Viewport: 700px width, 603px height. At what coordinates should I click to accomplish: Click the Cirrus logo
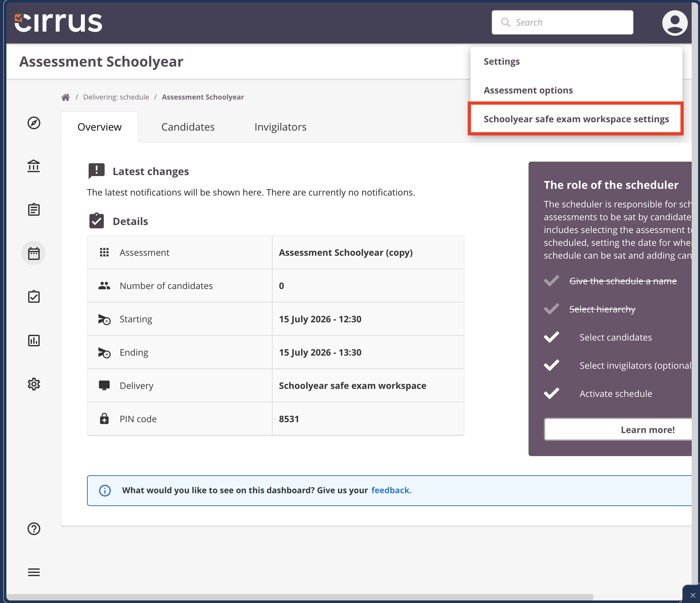[x=58, y=23]
